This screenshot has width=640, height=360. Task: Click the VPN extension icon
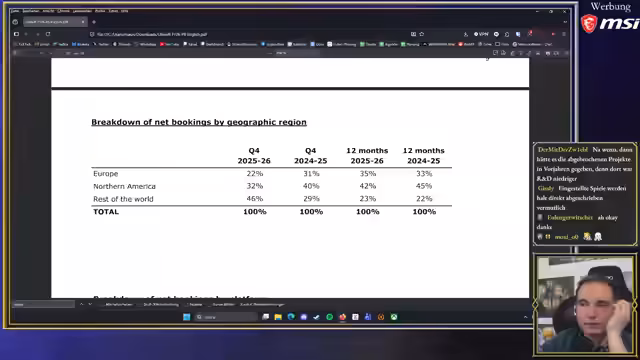pos(481,34)
